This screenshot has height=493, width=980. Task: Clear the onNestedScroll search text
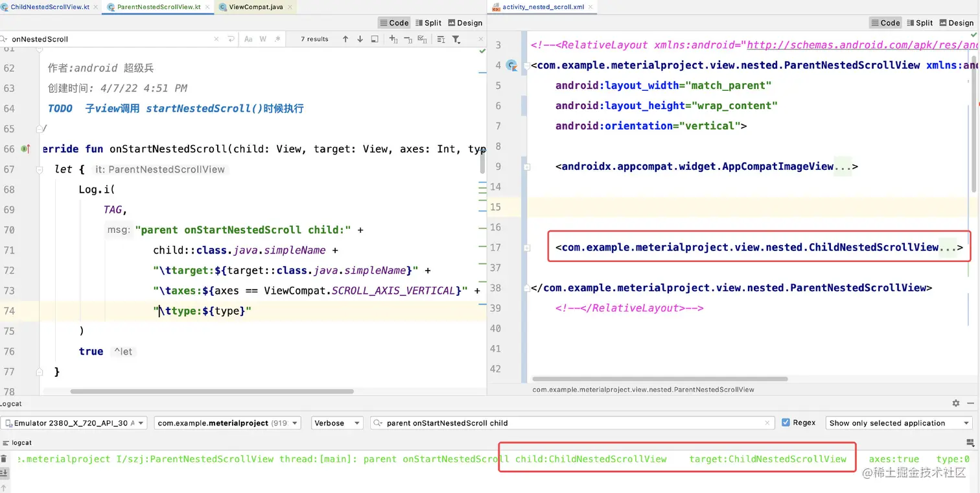click(217, 39)
